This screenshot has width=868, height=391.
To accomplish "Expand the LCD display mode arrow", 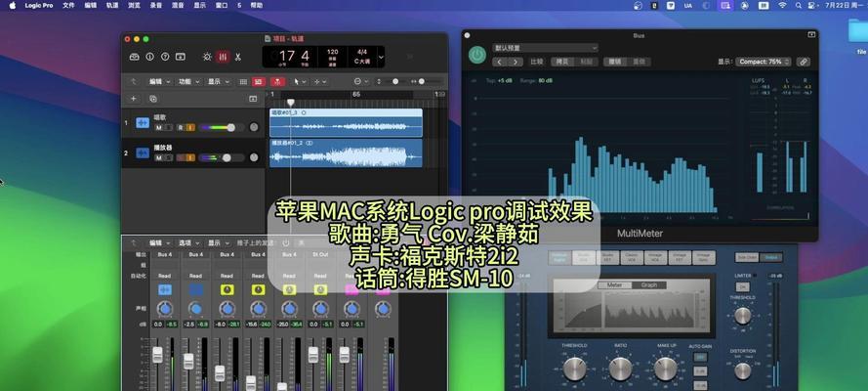I will tap(381, 57).
